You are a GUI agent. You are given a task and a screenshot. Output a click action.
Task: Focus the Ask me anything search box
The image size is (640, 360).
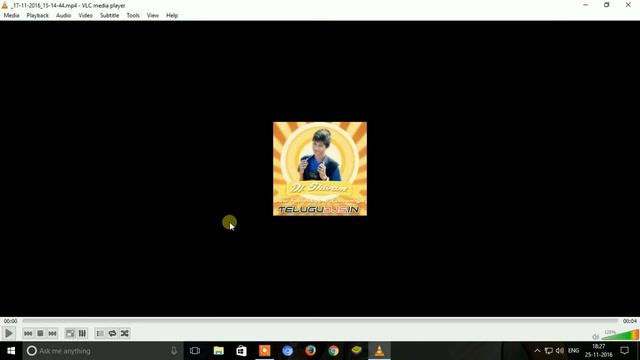(102, 351)
